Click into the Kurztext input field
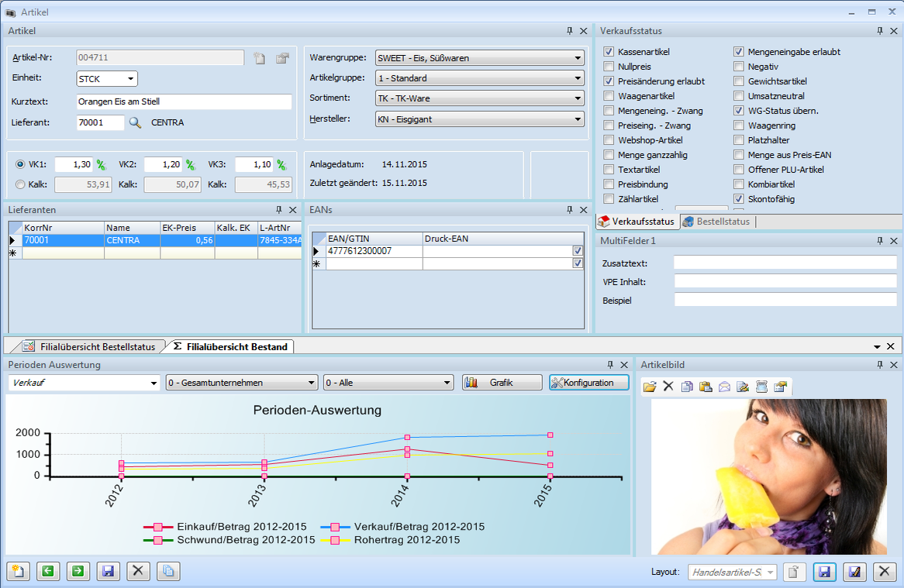904x588 pixels. click(x=184, y=101)
